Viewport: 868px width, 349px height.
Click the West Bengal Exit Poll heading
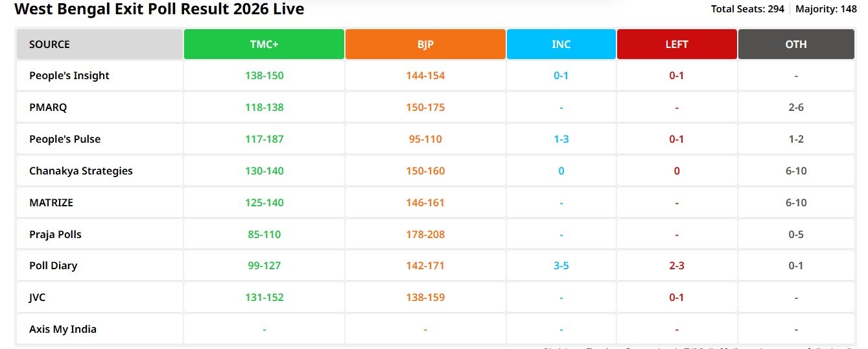point(159,9)
